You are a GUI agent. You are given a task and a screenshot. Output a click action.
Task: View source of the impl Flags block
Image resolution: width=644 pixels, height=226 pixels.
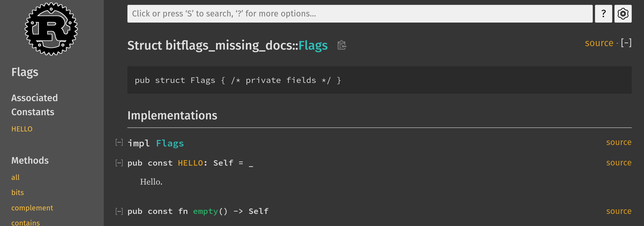(619, 142)
